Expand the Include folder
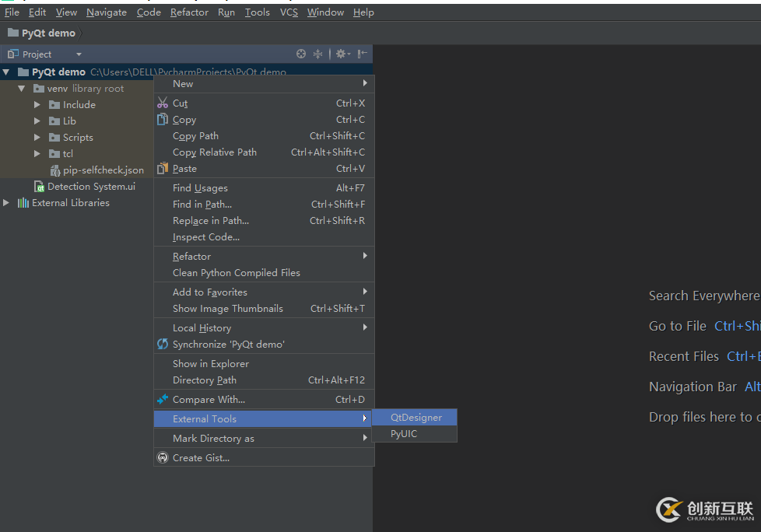The width and height of the screenshot is (761, 532). pos(37,105)
